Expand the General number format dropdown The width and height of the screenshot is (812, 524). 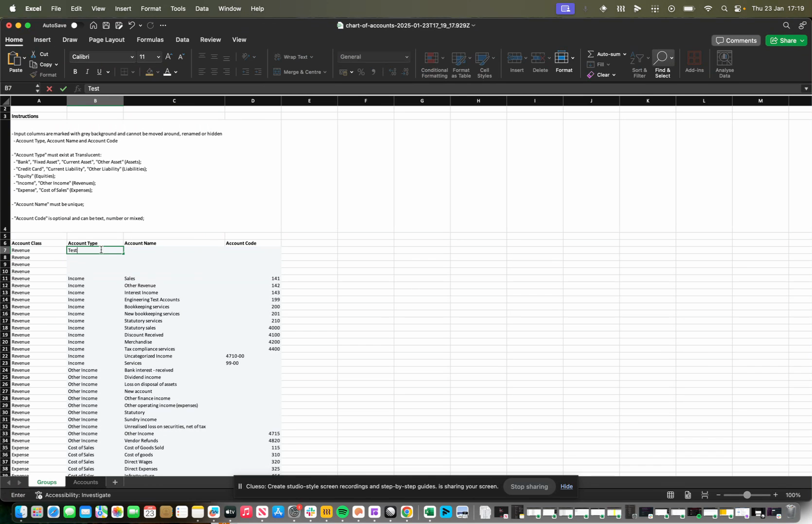coord(406,57)
